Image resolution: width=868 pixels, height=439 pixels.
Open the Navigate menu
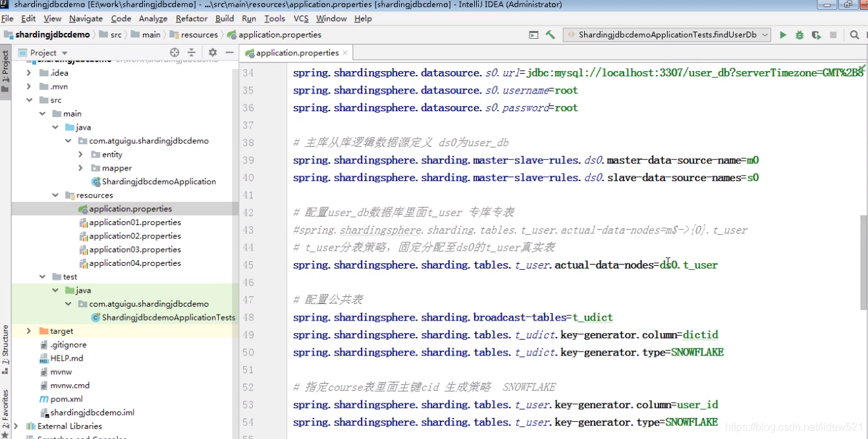pos(86,18)
